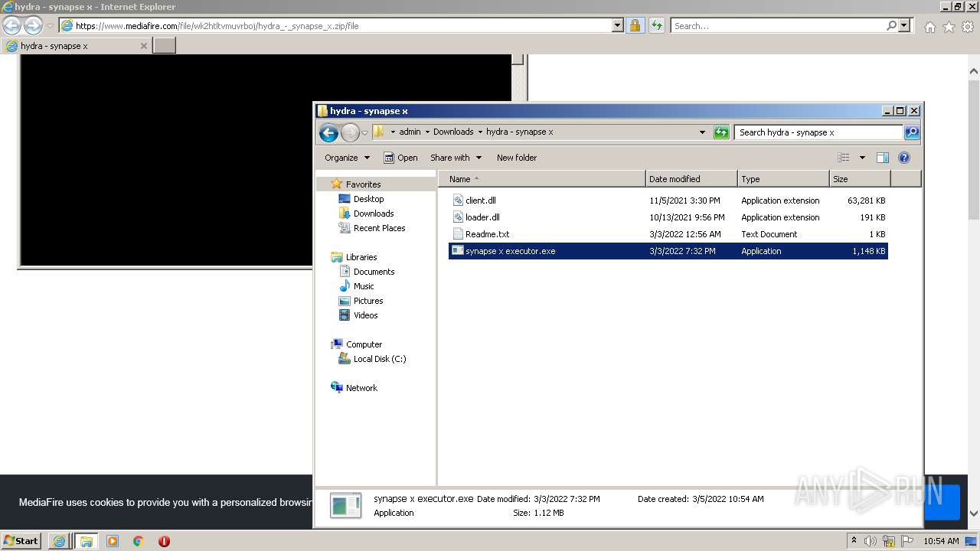The height and width of the screenshot is (551, 980).
Task: Close hydra - synapse x tab
Action: (x=143, y=46)
